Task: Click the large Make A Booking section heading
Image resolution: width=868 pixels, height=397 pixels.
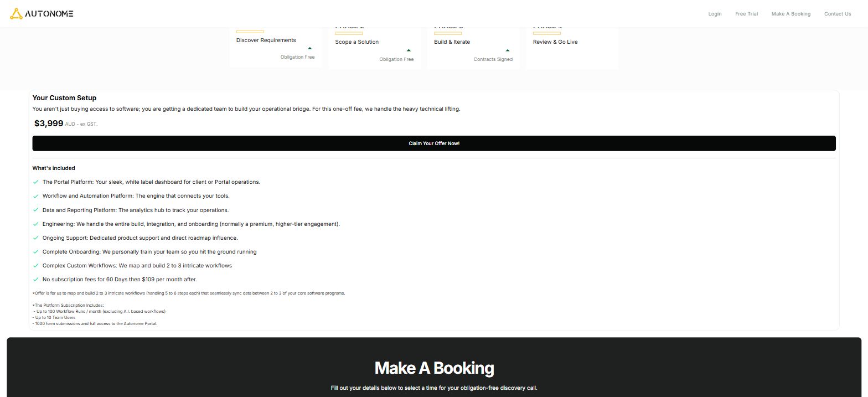Action: coord(434,368)
